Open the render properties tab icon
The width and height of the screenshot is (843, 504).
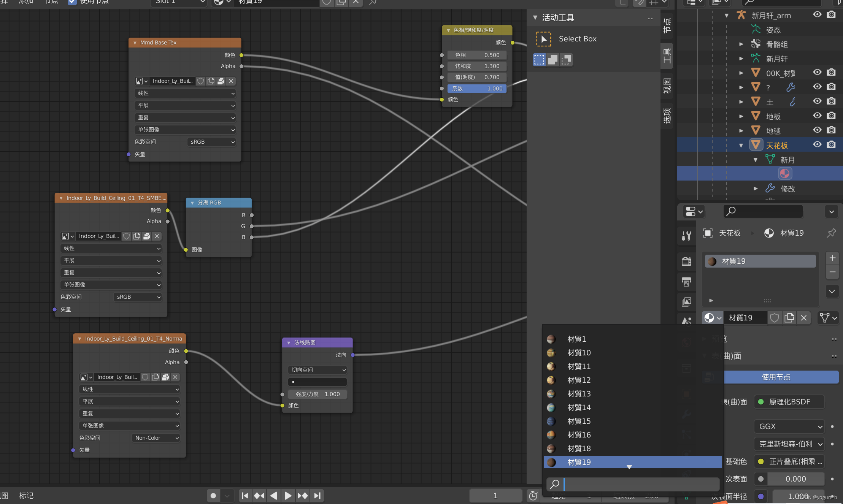[x=686, y=262]
